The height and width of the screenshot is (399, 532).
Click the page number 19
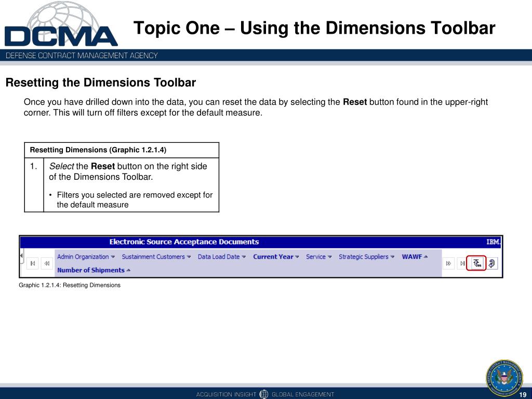pyautogui.click(x=523, y=395)
